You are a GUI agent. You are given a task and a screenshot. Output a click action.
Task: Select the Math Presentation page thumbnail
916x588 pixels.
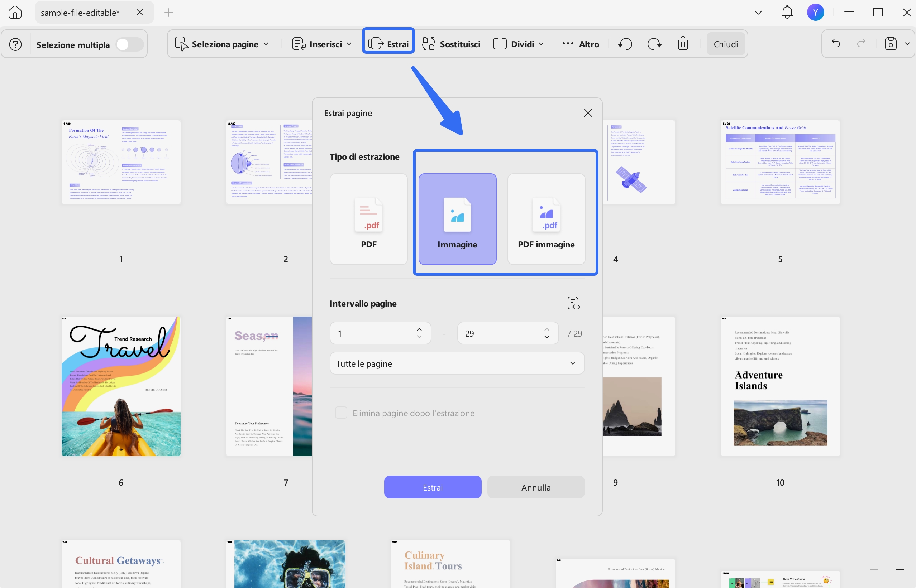click(x=780, y=579)
